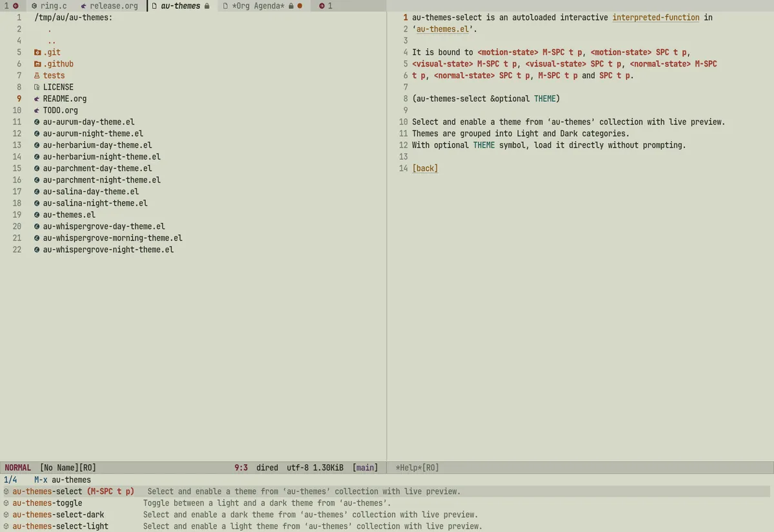Click the org icon on release.org tab
This screenshot has width=774, height=532.
click(x=84, y=6)
